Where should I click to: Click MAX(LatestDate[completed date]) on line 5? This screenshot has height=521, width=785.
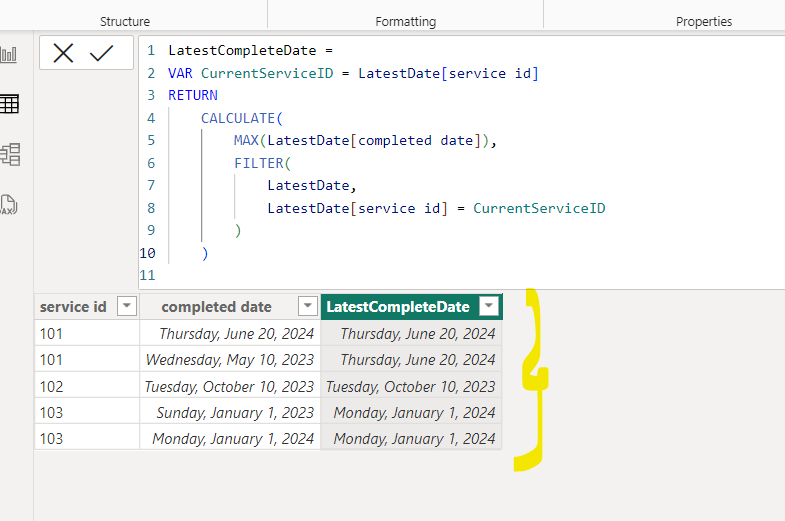pyautogui.click(x=361, y=140)
